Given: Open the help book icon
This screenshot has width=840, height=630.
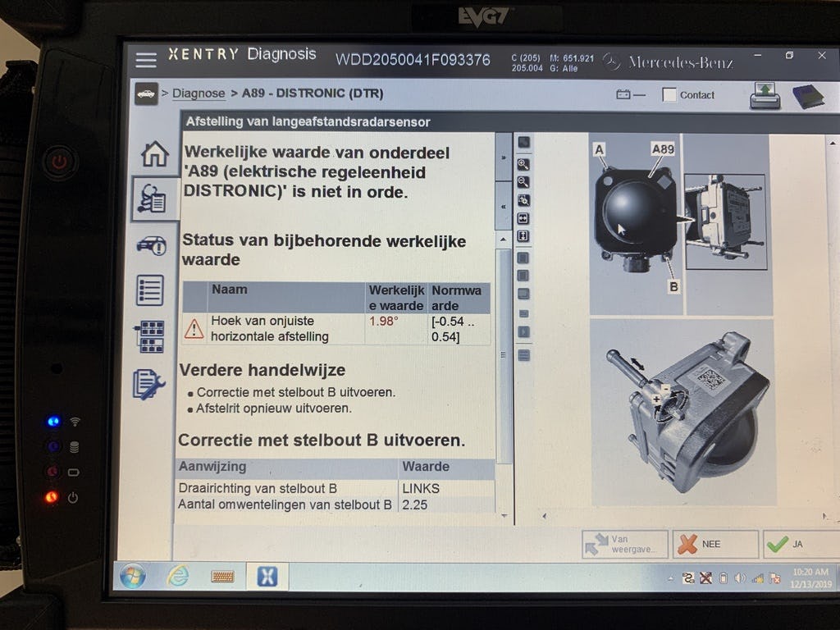Looking at the screenshot, I should 807,96.
